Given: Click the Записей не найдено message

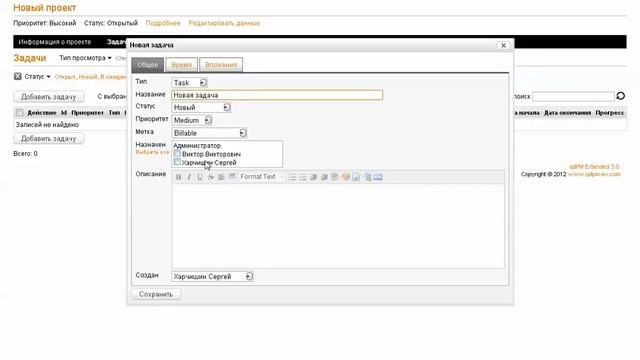Looking at the screenshot, I should point(47,124).
